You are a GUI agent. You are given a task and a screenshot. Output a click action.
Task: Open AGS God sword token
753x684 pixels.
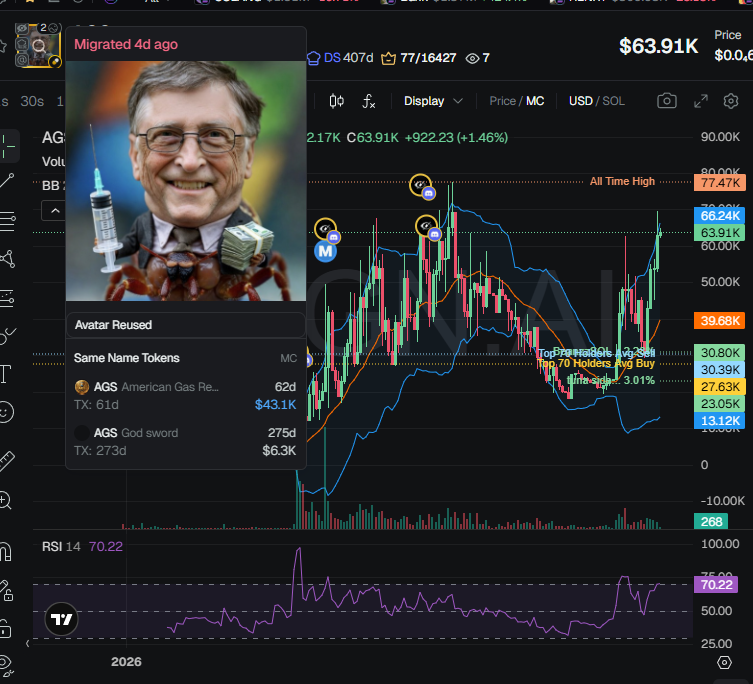point(185,441)
